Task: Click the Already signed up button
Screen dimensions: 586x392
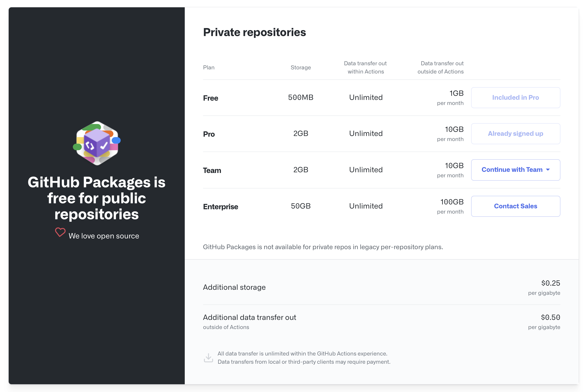Action: coord(515,134)
